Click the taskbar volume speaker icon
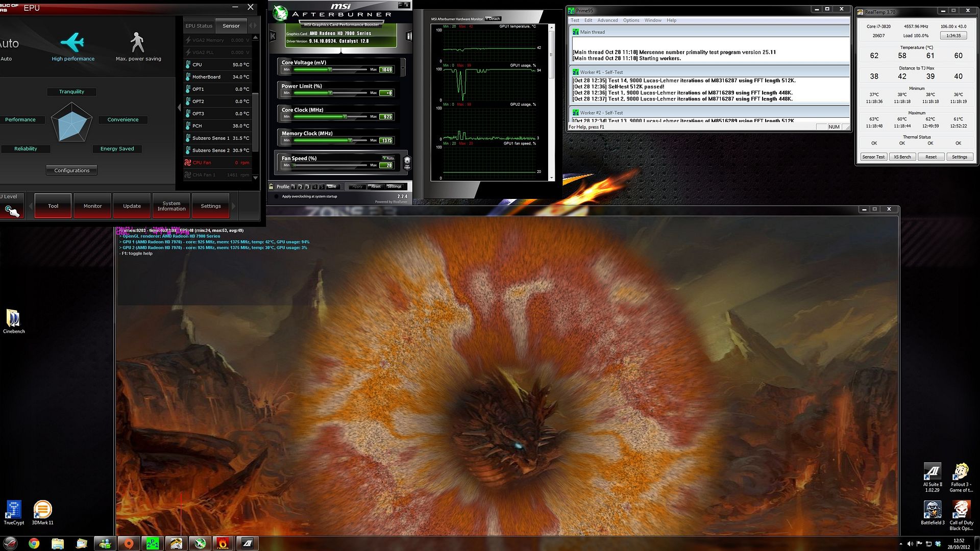 pos(910,544)
